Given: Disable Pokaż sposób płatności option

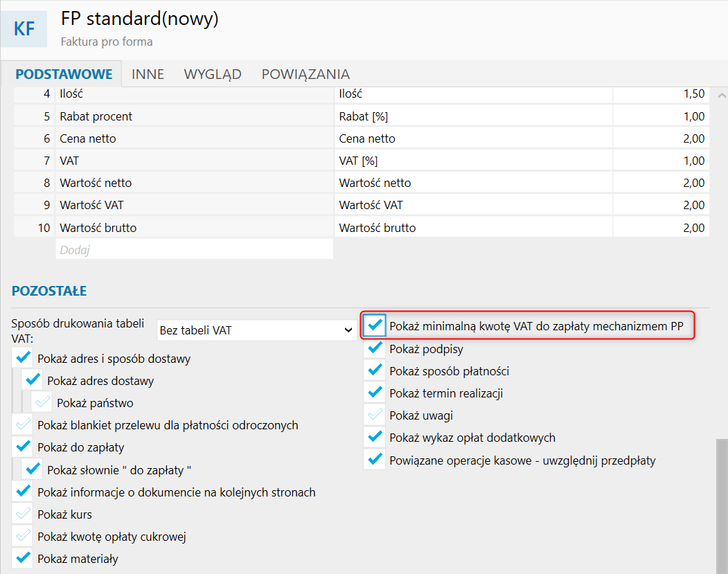Looking at the screenshot, I should click(x=375, y=371).
